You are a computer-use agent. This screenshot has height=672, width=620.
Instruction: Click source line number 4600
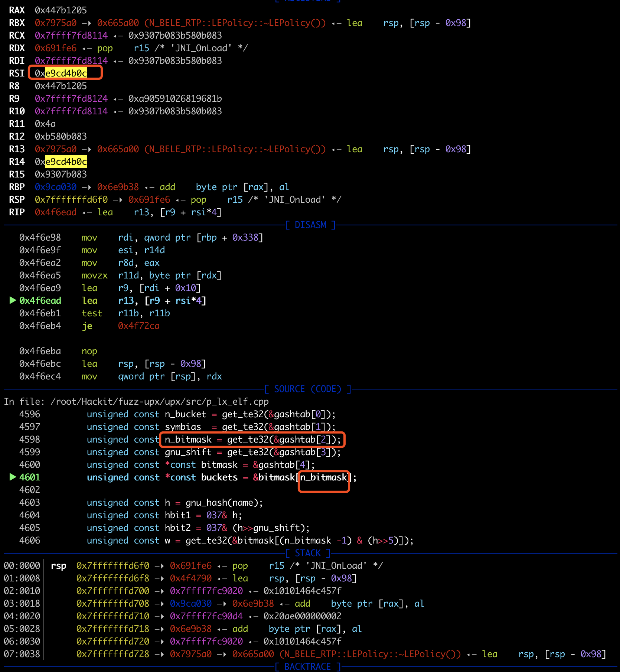coord(30,465)
